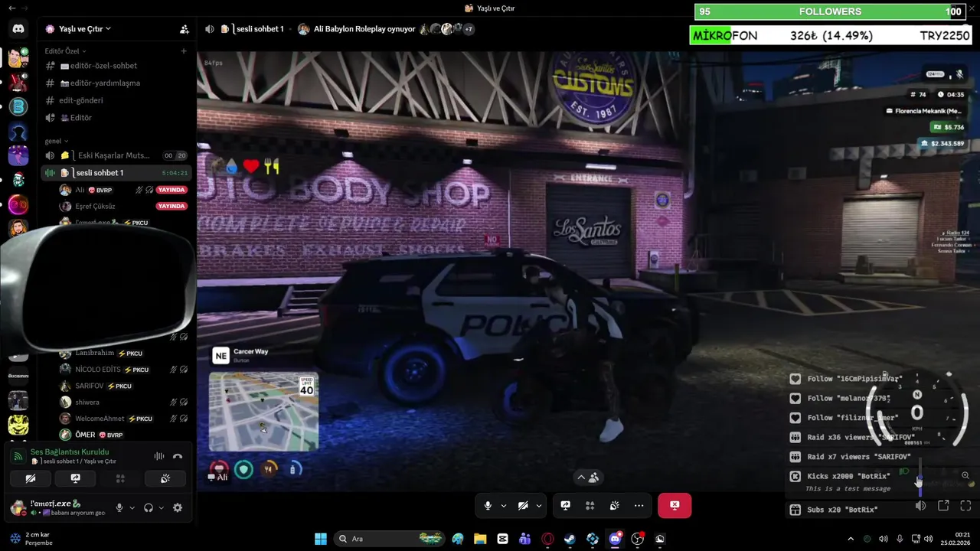980x551 pixels.
Task: Join Eski Kaşarlar voice channel
Action: point(116,155)
